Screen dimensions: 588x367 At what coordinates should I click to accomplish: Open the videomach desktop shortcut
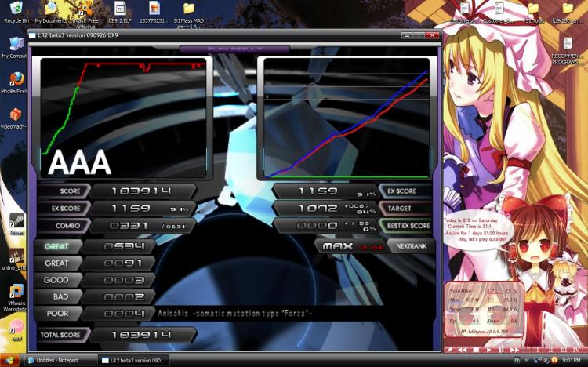pos(15,115)
